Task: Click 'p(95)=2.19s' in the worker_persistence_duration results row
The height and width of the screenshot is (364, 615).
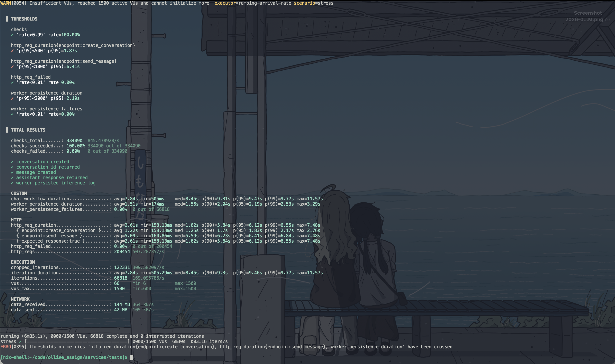Action: (248, 204)
